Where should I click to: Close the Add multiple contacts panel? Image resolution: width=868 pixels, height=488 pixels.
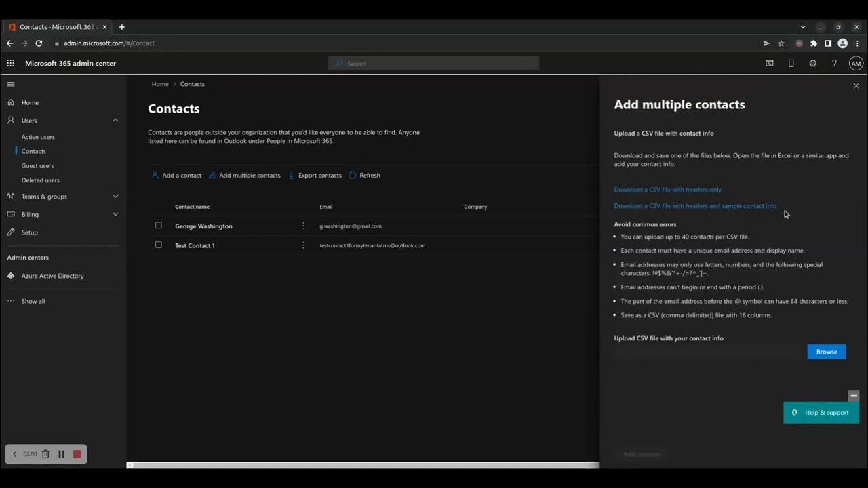click(856, 85)
